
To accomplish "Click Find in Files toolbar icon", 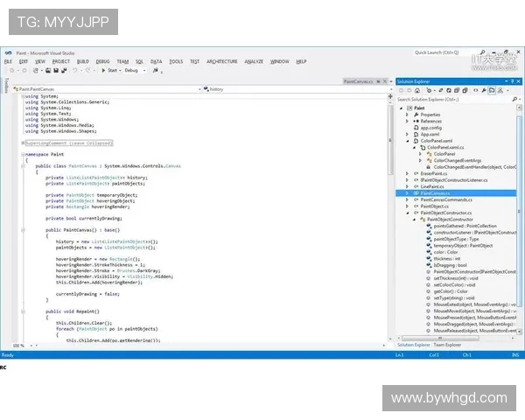I will (156, 70).
